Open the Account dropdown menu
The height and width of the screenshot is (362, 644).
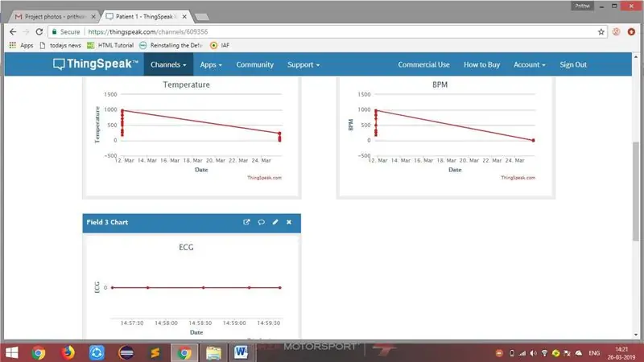click(x=530, y=64)
